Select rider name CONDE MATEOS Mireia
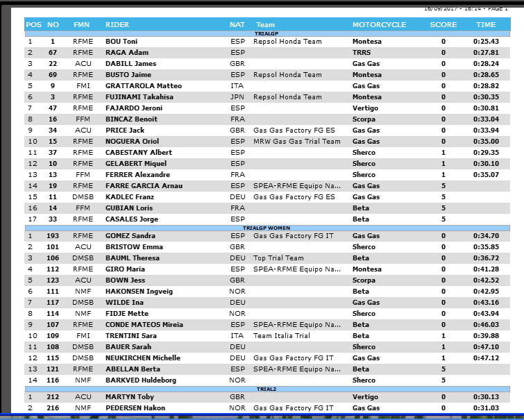 (x=144, y=325)
